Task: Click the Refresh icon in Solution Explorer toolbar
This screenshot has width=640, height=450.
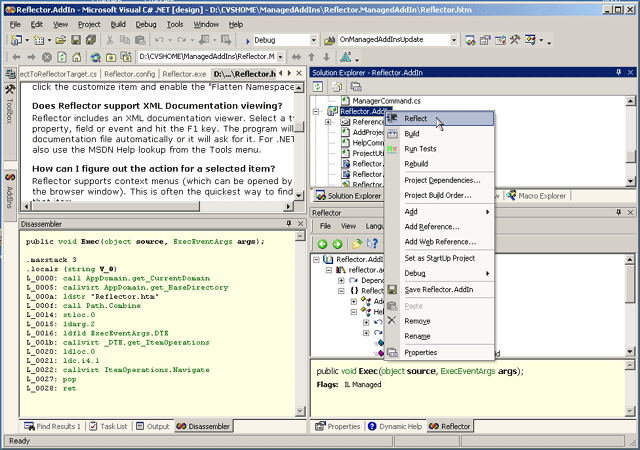Action: 318,87
